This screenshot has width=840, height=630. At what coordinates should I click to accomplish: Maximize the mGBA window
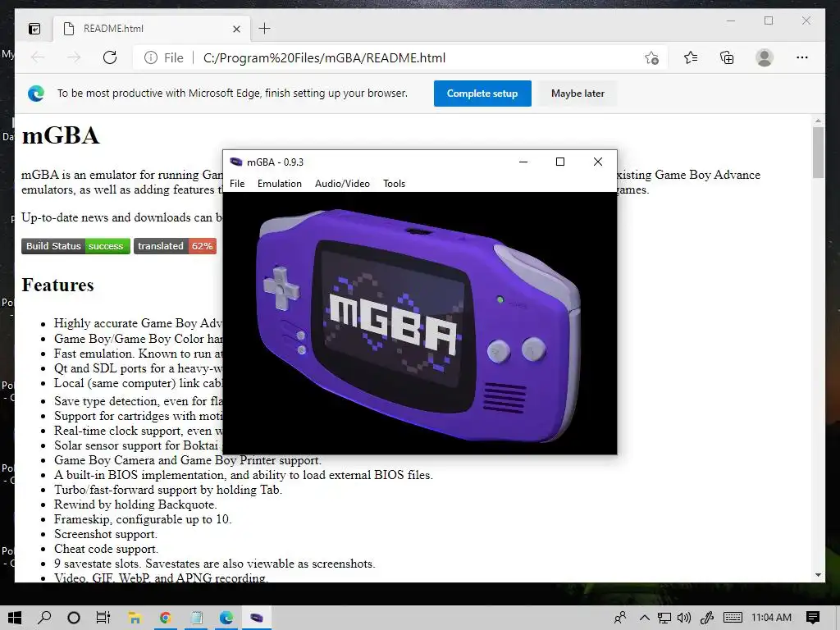click(x=559, y=162)
